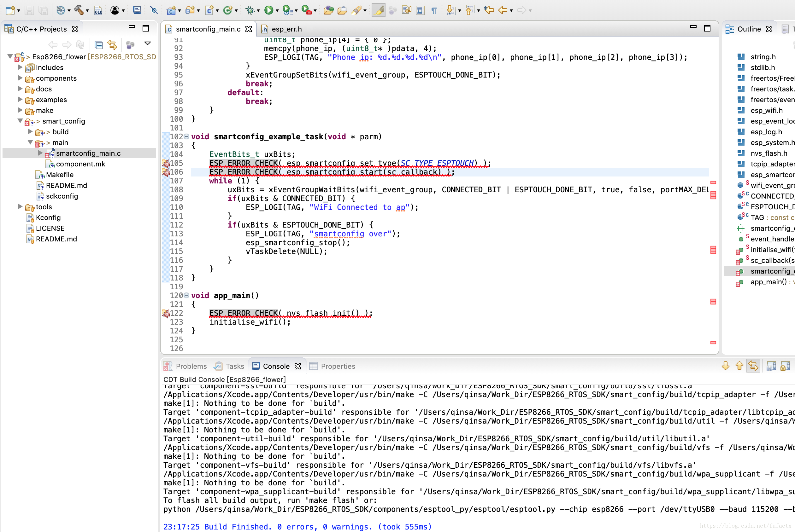Fold the app_main function at line 120

coord(186,296)
